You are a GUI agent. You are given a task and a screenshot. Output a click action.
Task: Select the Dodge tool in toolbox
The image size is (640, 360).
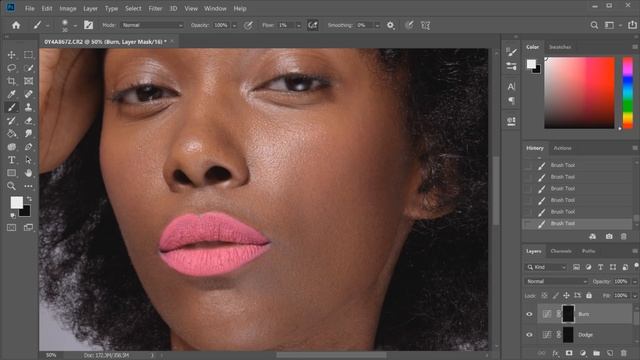[11, 147]
